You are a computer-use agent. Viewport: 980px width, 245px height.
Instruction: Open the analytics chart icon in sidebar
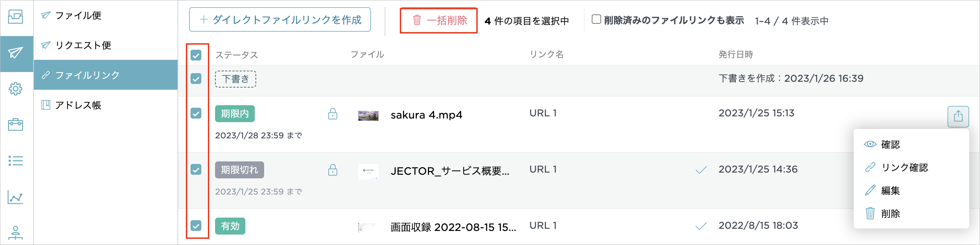coord(16,197)
